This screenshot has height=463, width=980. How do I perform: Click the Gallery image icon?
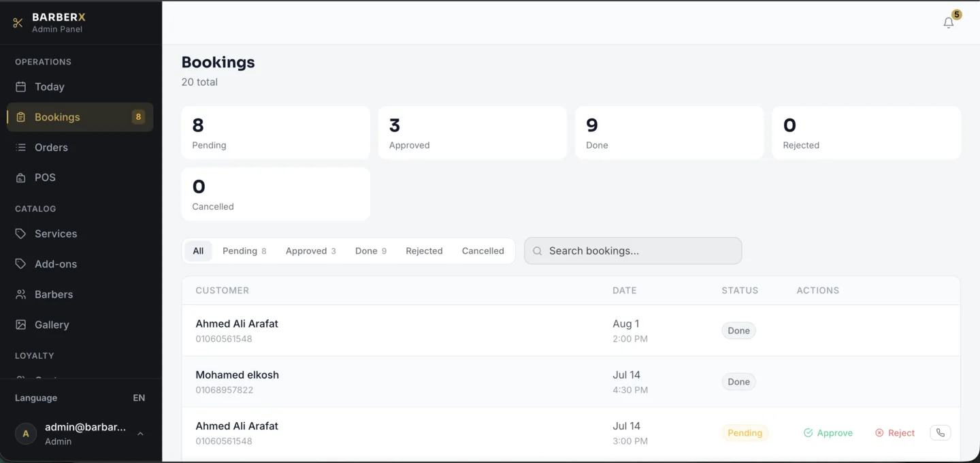[x=21, y=325]
